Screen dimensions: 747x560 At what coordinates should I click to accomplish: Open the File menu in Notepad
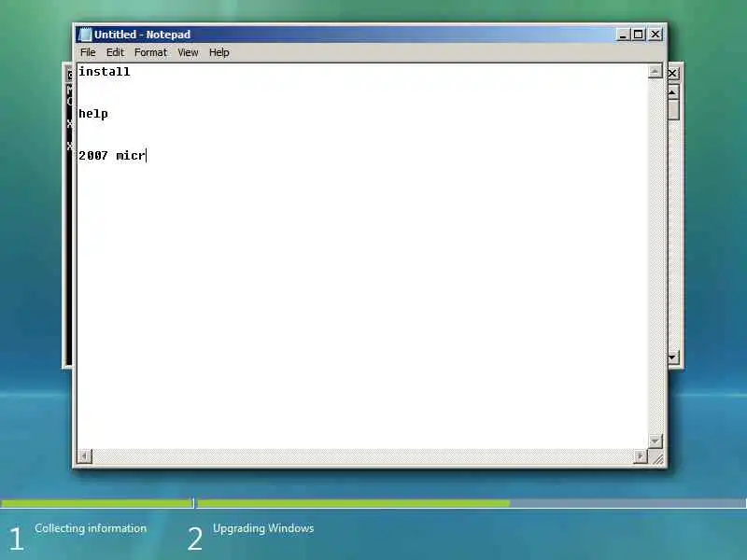[88, 52]
